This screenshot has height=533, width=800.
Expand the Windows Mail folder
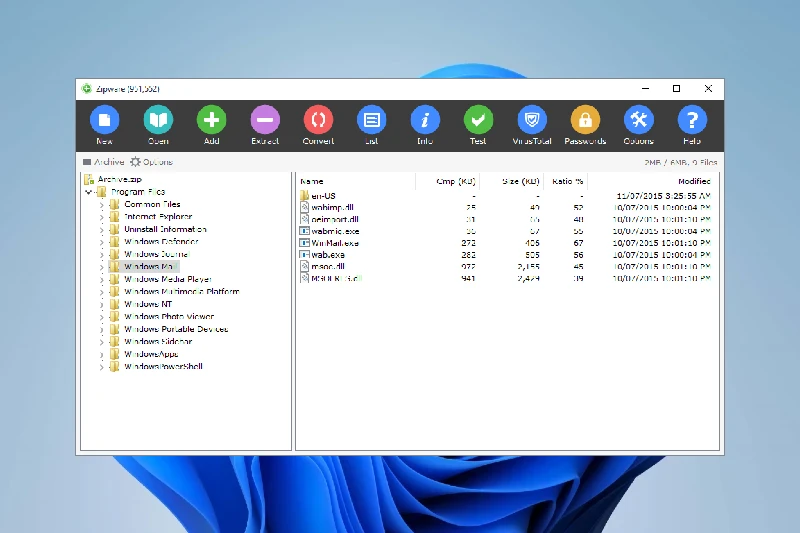pyautogui.click(x=101, y=267)
